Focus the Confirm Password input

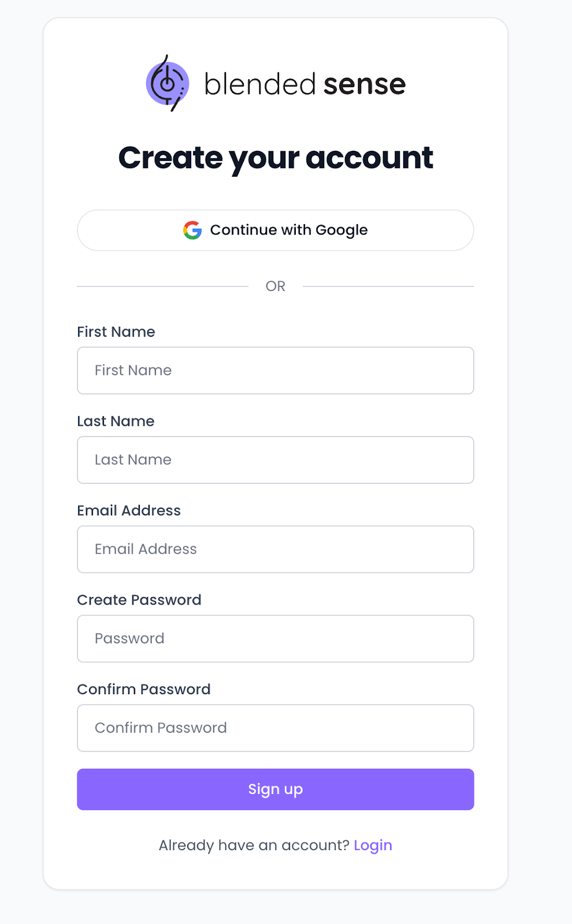(x=276, y=728)
